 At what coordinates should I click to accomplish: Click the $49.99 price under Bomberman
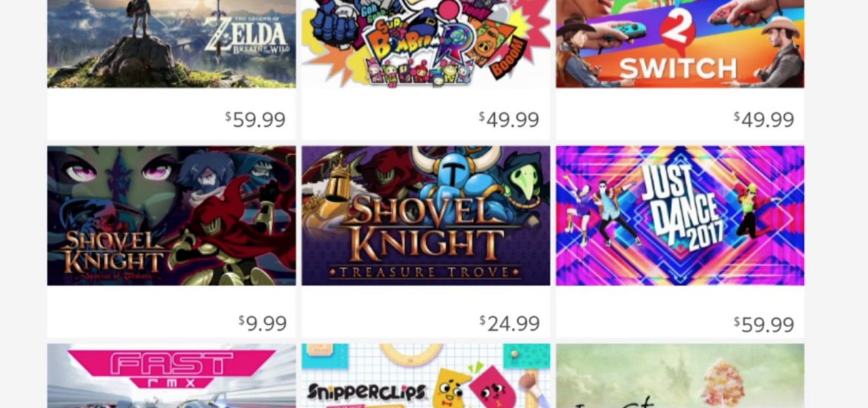(x=509, y=119)
